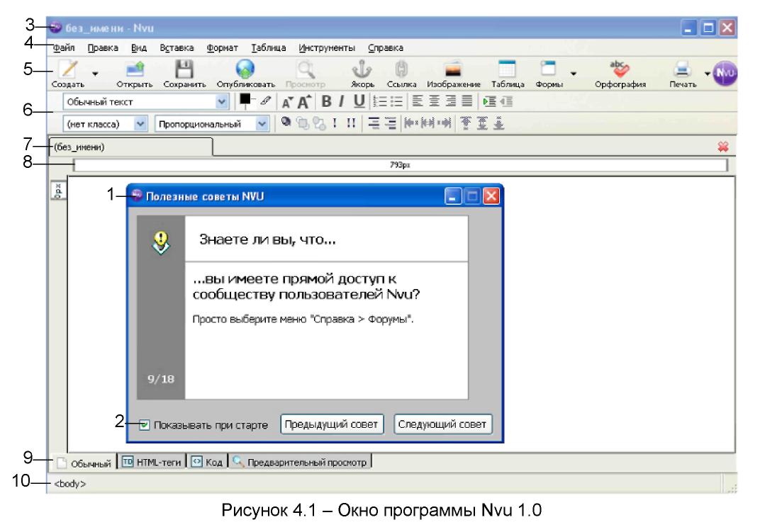Viewport: 760px width, 532px height.
Task: Toggle the Показывать при старте checkbox
Action: click(144, 425)
